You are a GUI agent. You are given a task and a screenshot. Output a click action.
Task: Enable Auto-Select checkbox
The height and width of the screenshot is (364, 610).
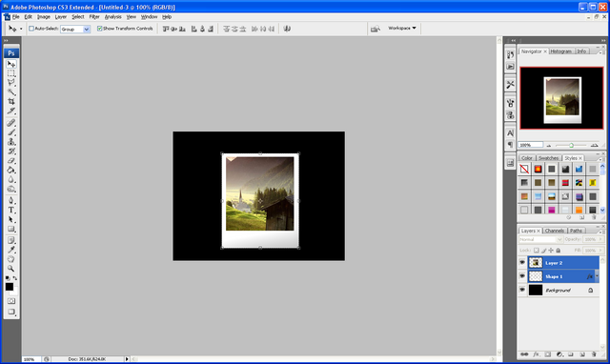click(31, 29)
